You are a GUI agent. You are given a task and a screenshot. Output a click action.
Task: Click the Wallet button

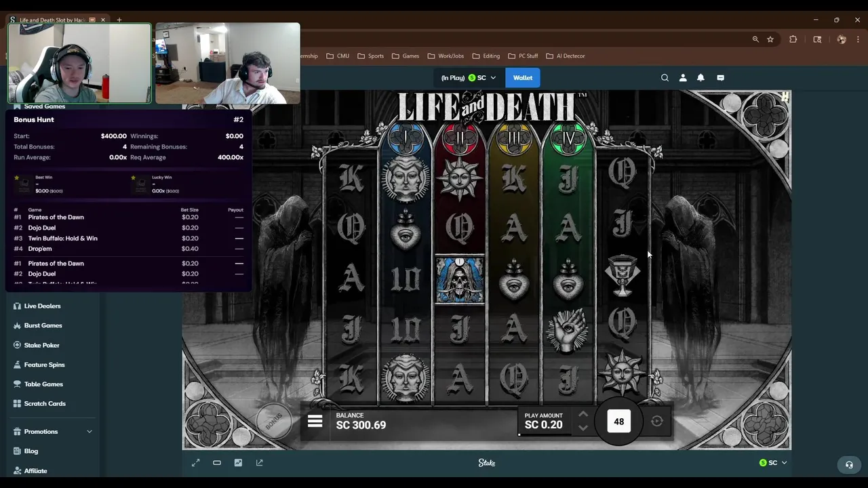[523, 78]
